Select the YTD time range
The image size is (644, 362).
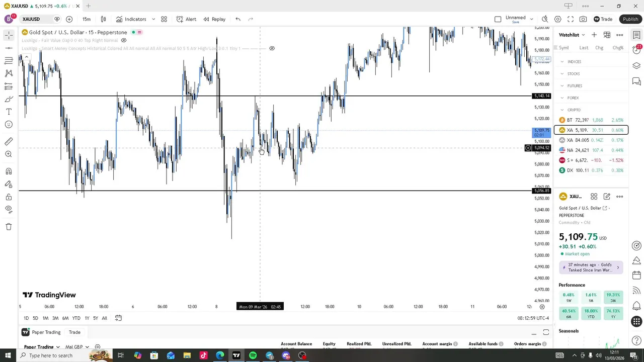pyautogui.click(x=76, y=318)
